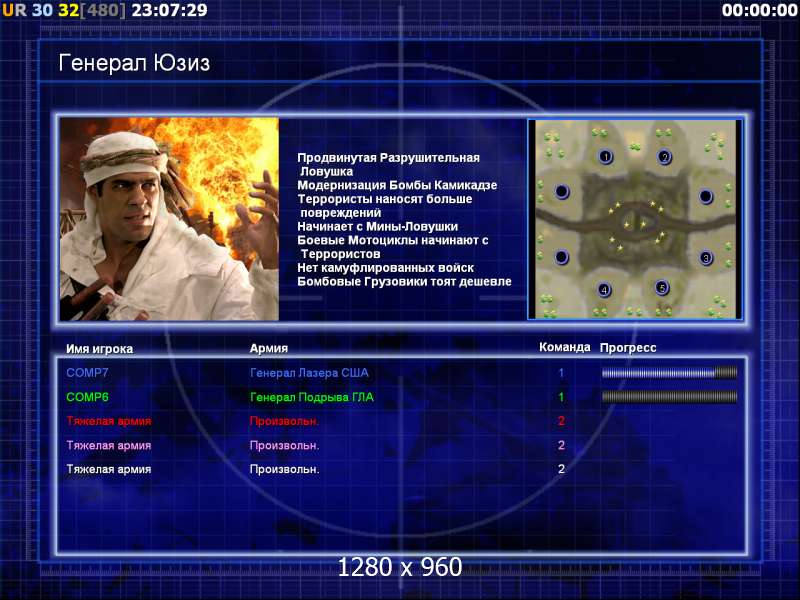Select start position marker 2 on the minimap

[x=664, y=156]
